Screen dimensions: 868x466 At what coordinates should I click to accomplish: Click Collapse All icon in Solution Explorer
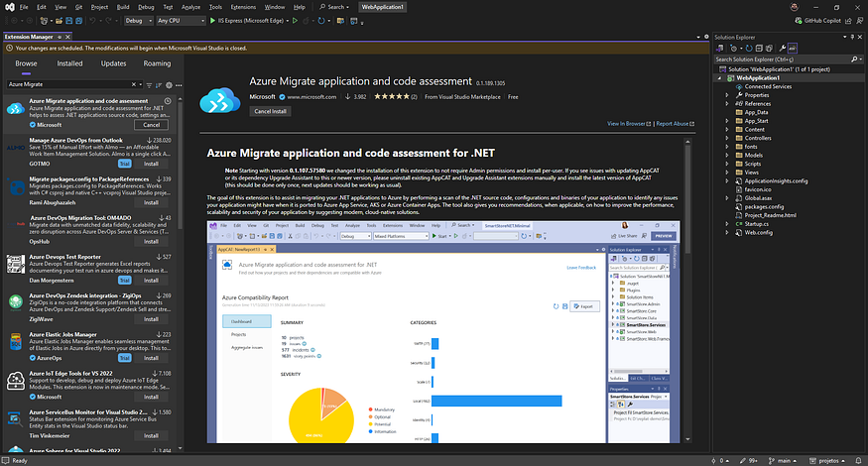pos(759,49)
